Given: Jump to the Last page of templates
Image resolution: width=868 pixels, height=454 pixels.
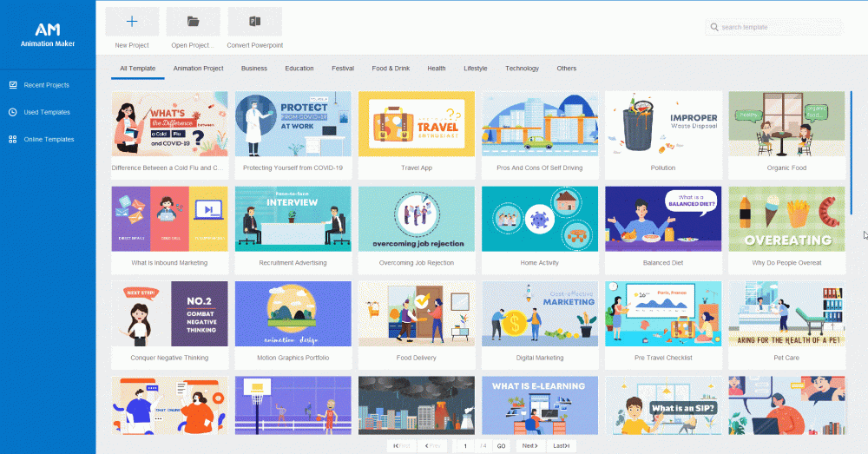Looking at the screenshot, I should pyautogui.click(x=562, y=445).
